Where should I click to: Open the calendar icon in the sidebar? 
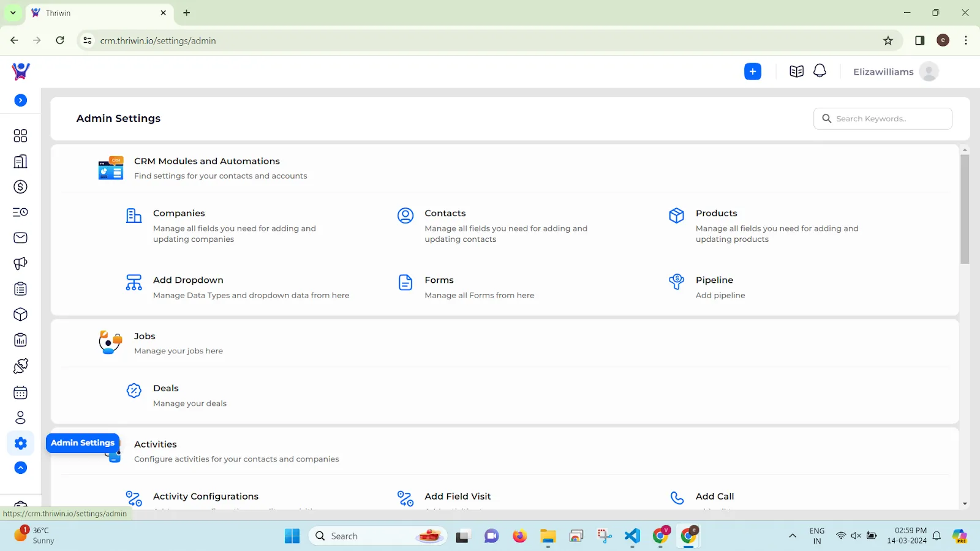[x=20, y=392]
